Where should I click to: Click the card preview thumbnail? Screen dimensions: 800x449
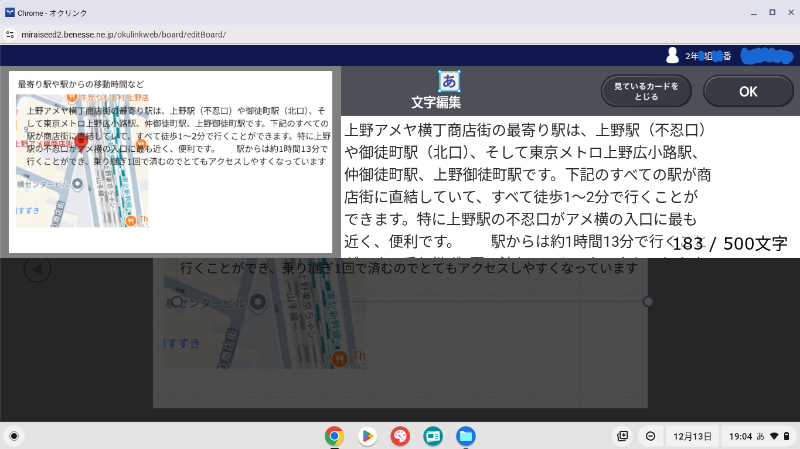(x=171, y=161)
